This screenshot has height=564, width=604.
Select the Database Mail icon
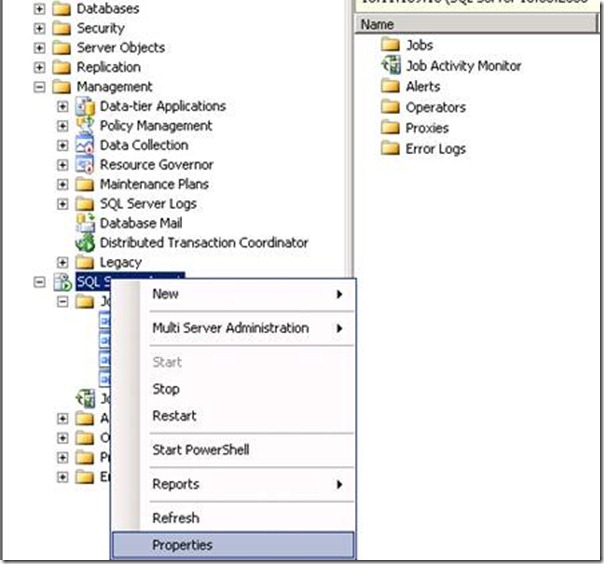[85, 223]
